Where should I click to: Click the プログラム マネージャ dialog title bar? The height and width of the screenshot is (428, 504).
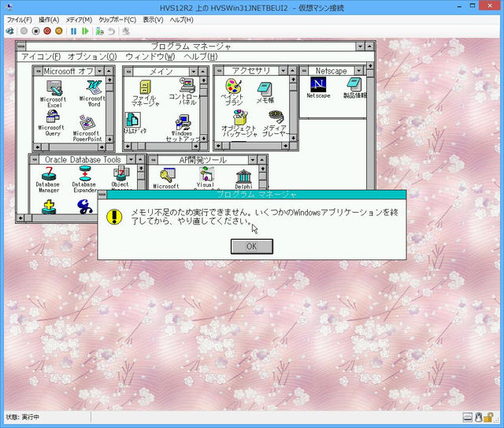click(257, 195)
